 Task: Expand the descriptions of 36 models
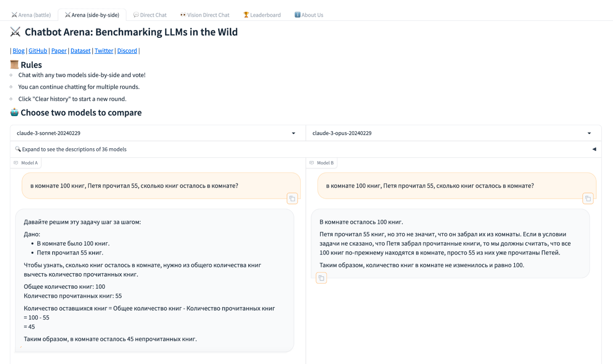coord(306,149)
